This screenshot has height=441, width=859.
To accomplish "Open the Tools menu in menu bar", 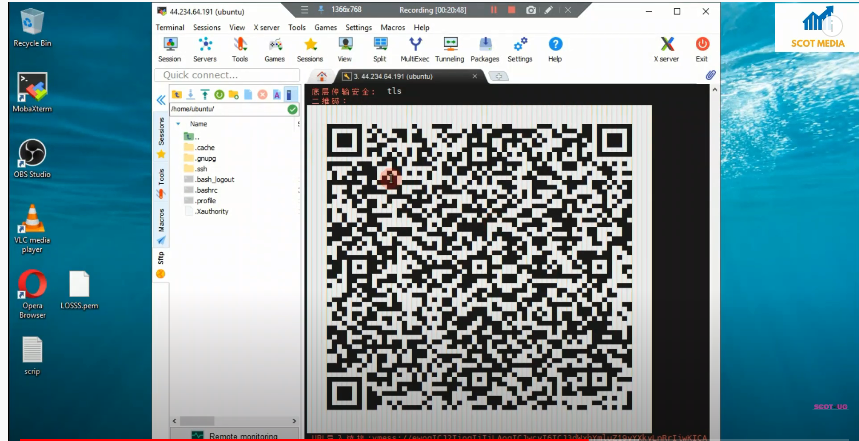I will (297, 27).
